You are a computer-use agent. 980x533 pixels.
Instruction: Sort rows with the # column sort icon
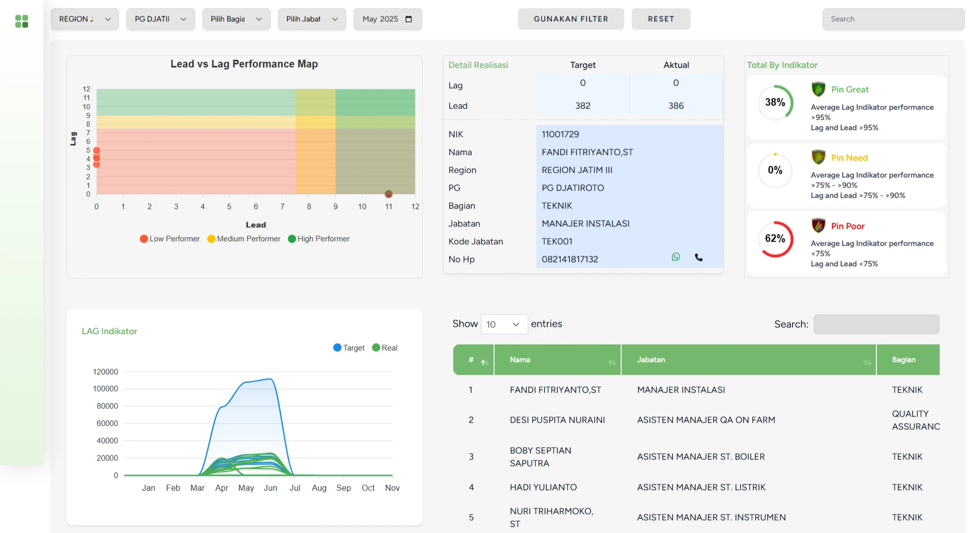(484, 363)
